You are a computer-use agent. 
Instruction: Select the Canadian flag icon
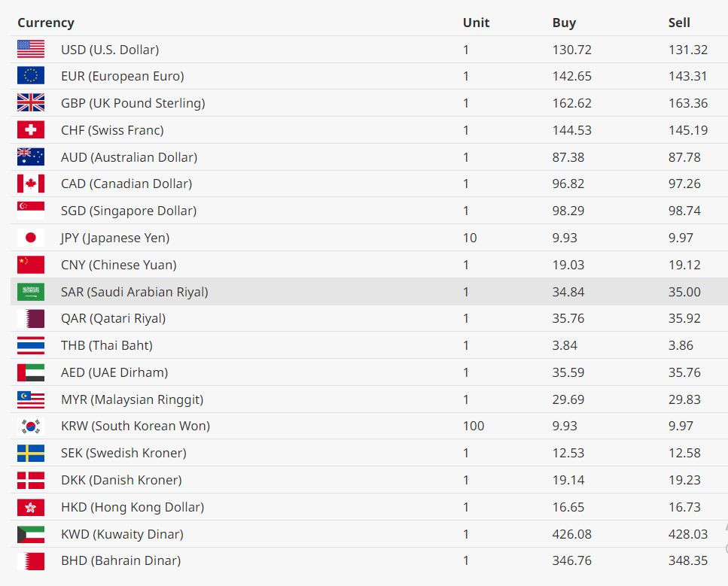point(31,184)
